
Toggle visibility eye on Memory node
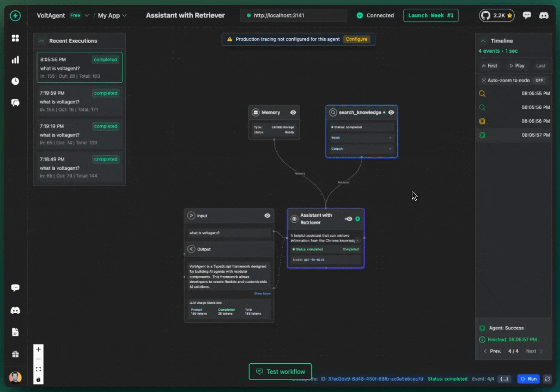293,113
